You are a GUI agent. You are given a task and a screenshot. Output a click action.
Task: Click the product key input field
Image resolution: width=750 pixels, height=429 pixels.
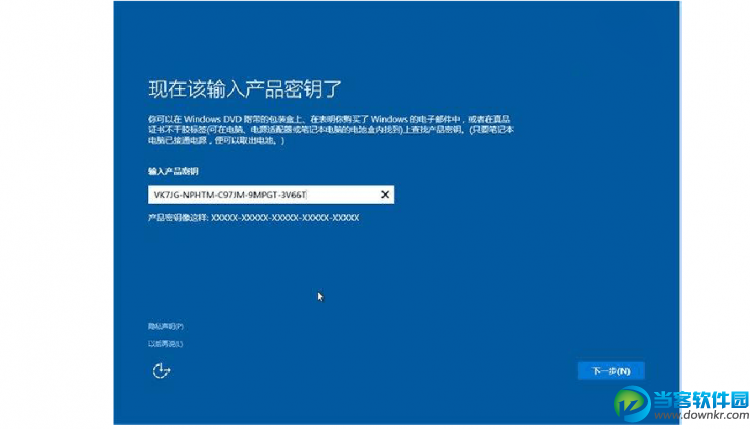click(271, 195)
